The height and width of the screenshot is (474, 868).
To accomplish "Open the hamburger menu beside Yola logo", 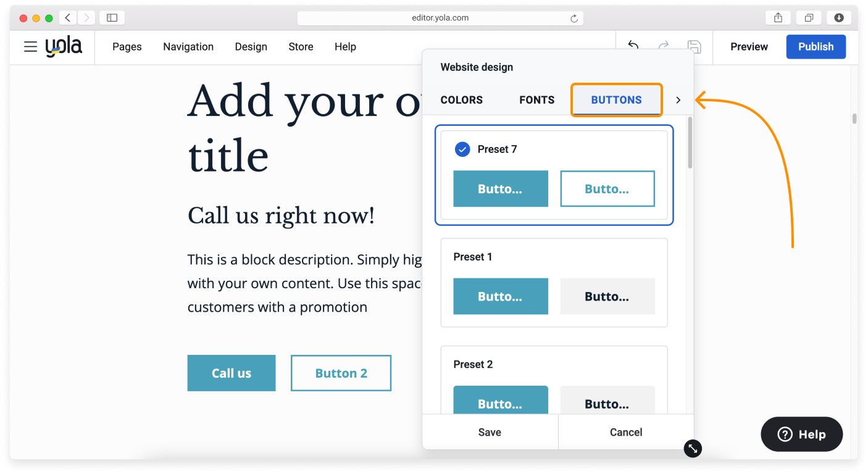I will point(30,47).
